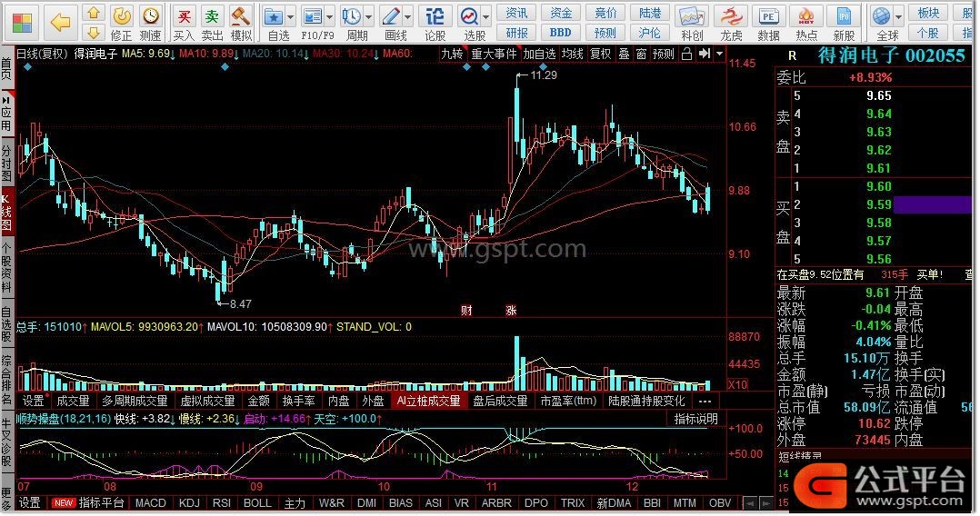Select the AI立桩成交量 tab
Viewport: 980px width, 516px height.
tap(429, 401)
